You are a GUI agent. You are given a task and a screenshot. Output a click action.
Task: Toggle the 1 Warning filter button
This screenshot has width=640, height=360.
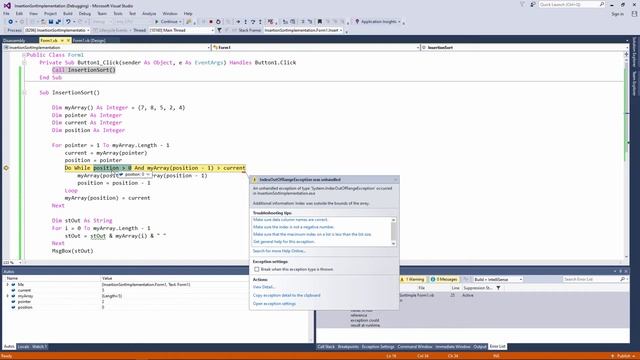[412, 279]
